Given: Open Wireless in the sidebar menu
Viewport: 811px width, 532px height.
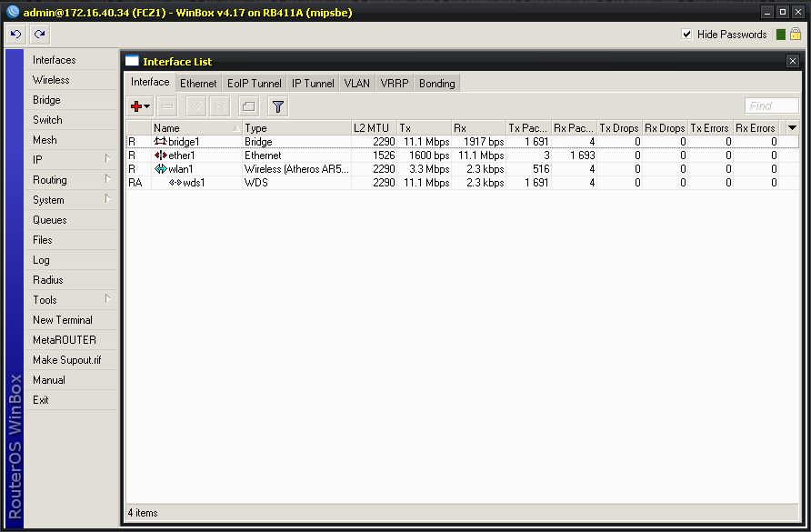Looking at the screenshot, I should 71,80.
